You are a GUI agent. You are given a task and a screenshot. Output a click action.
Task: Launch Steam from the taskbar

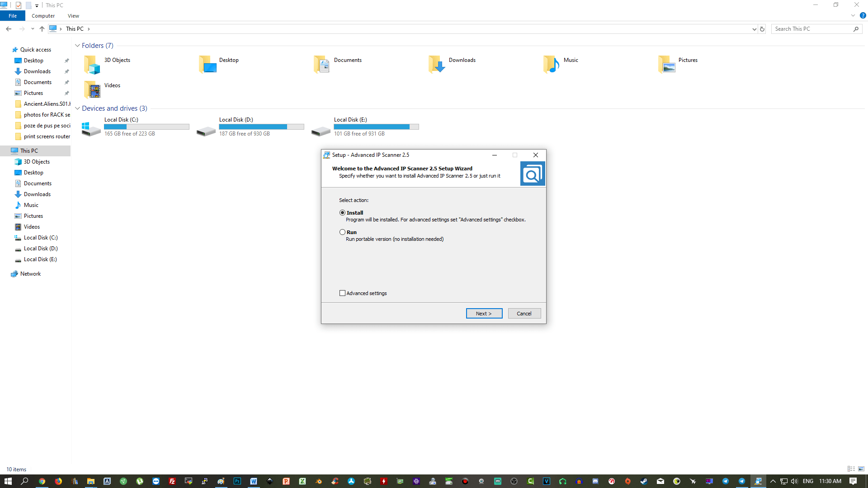[x=644, y=481]
